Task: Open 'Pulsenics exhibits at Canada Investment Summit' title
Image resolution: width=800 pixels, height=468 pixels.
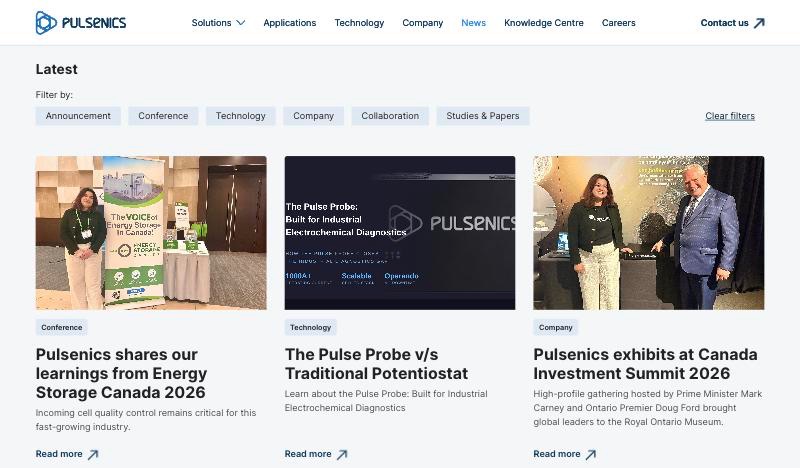Action: pyautogui.click(x=645, y=363)
